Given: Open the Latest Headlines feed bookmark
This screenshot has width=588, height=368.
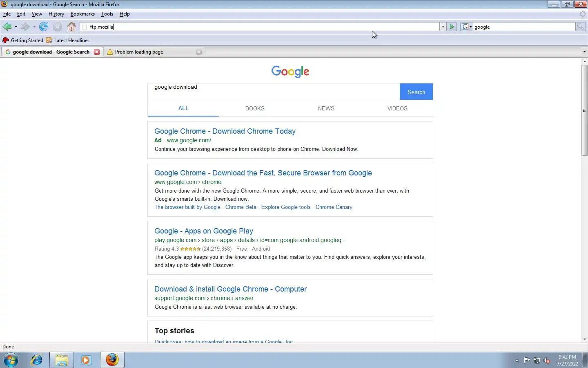Looking at the screenshot, I should click(68, 40).
